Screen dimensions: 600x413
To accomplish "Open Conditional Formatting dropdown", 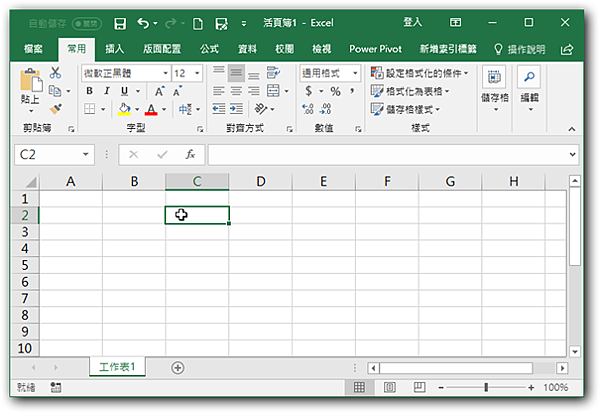I will click(419, 73).
